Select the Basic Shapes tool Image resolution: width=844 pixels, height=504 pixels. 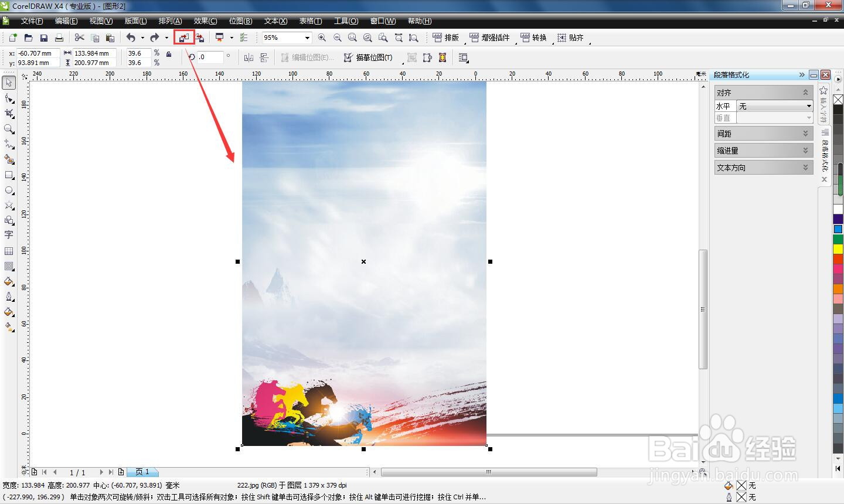[9, 220]
